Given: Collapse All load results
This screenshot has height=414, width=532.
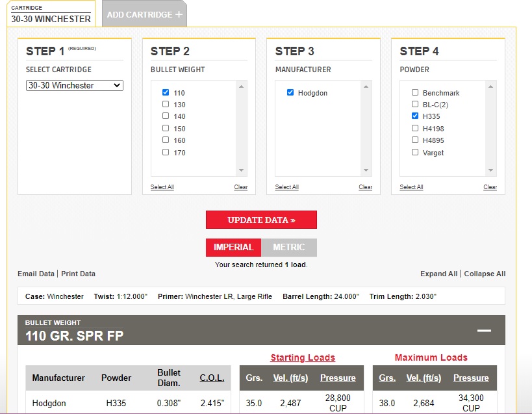Looking at the screenshot, I should pos(485,274).
